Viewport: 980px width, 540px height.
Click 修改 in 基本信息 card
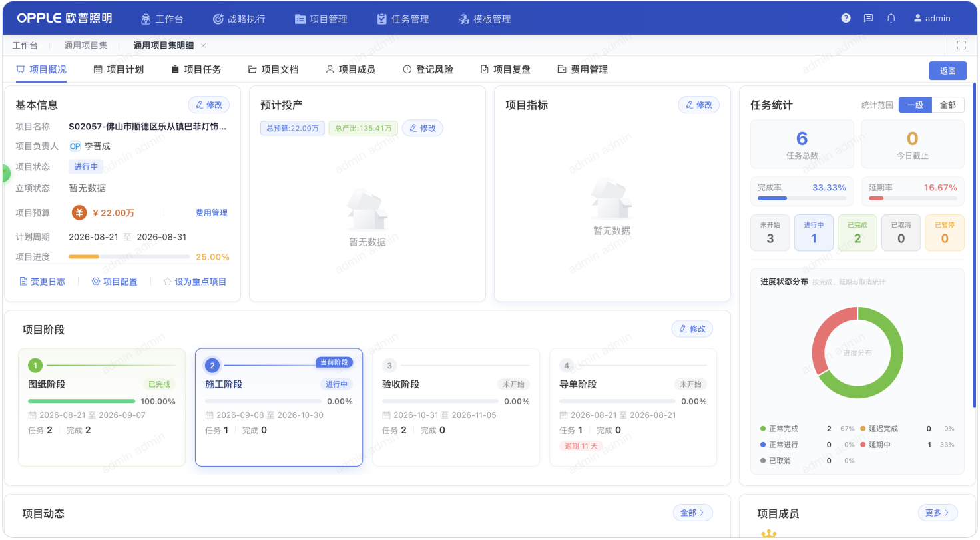pos(209,105)
